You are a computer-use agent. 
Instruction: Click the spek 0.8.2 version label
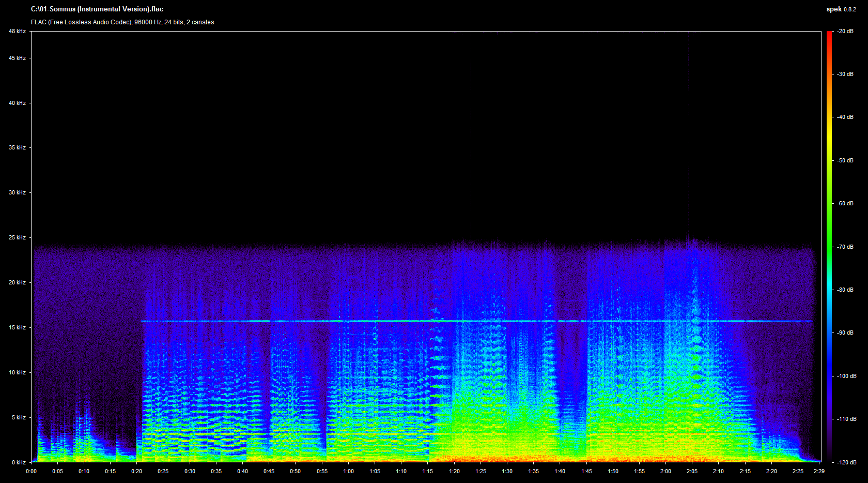pos(841,9)
